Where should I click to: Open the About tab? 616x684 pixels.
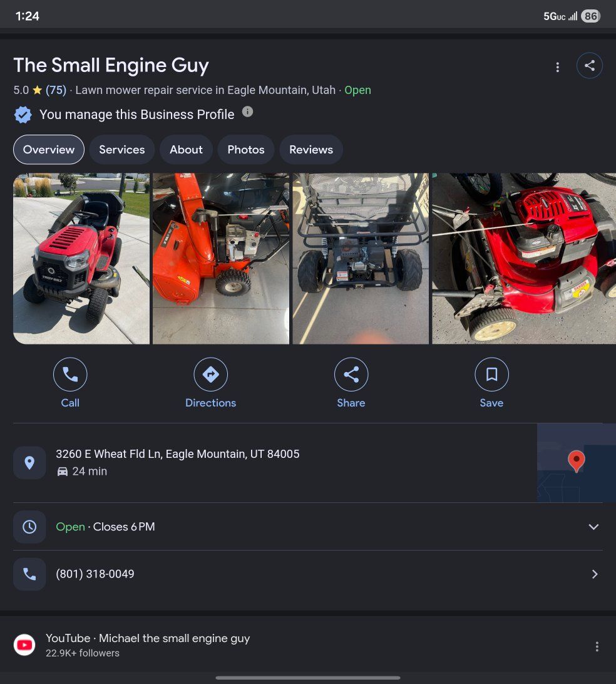(186, 150)
